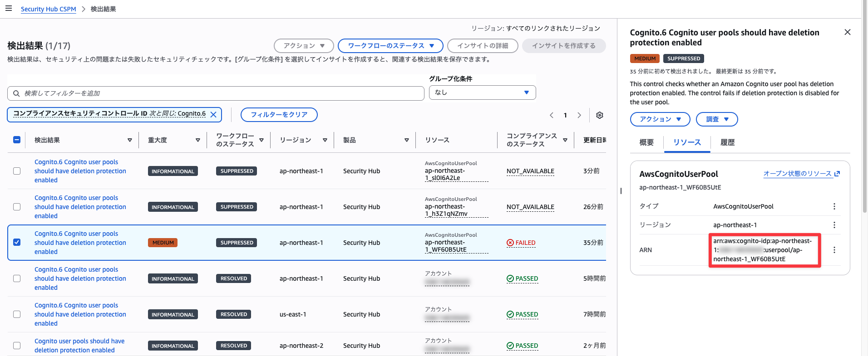This screenshot has width=868, height=356.
Task: Sort by the 検出結果 column
Action: [x=129, y=140]
